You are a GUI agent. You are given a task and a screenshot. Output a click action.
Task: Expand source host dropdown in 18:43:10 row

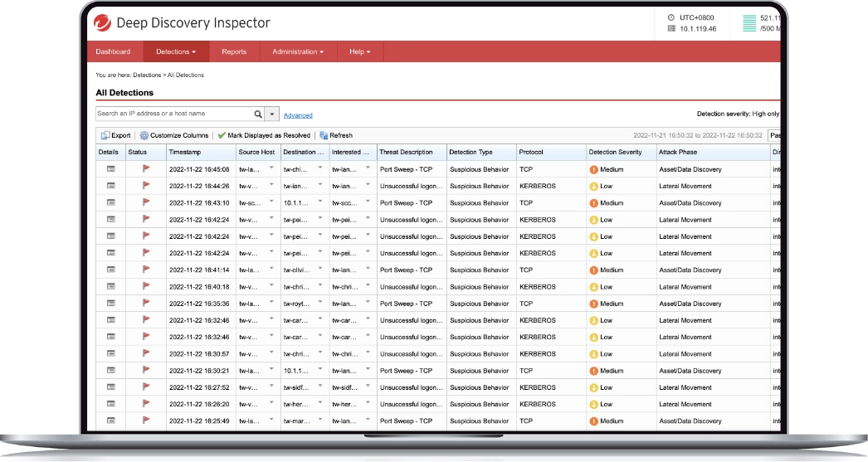271,202
